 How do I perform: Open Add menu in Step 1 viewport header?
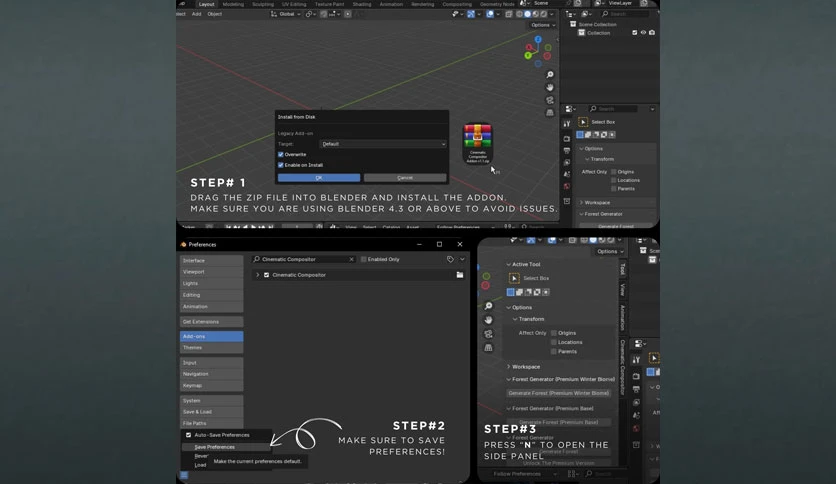coord(197,14)
